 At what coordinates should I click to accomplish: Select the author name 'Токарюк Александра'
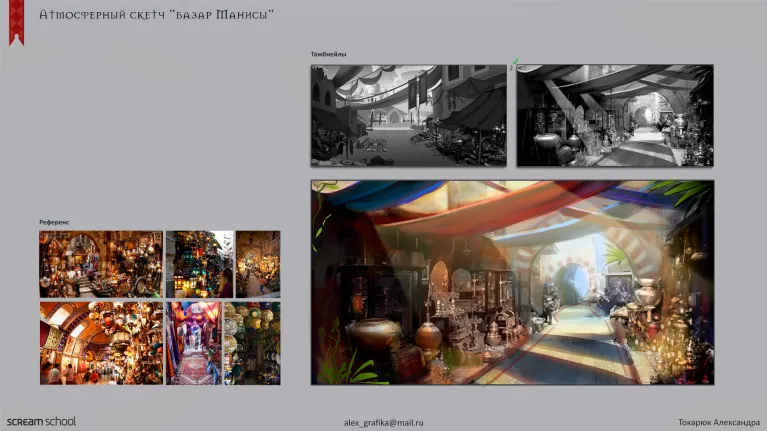point(719,422)
